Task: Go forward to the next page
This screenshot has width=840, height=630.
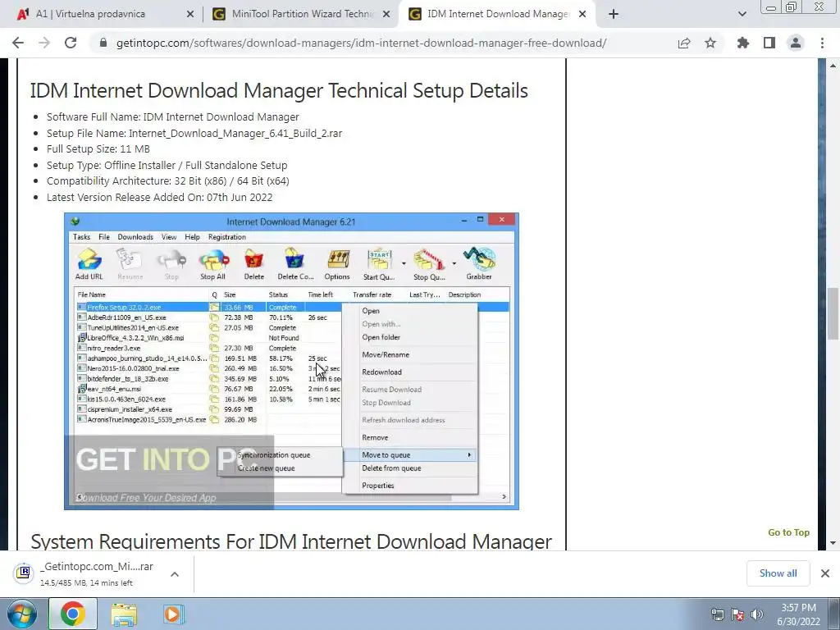Action: (44, 43)
